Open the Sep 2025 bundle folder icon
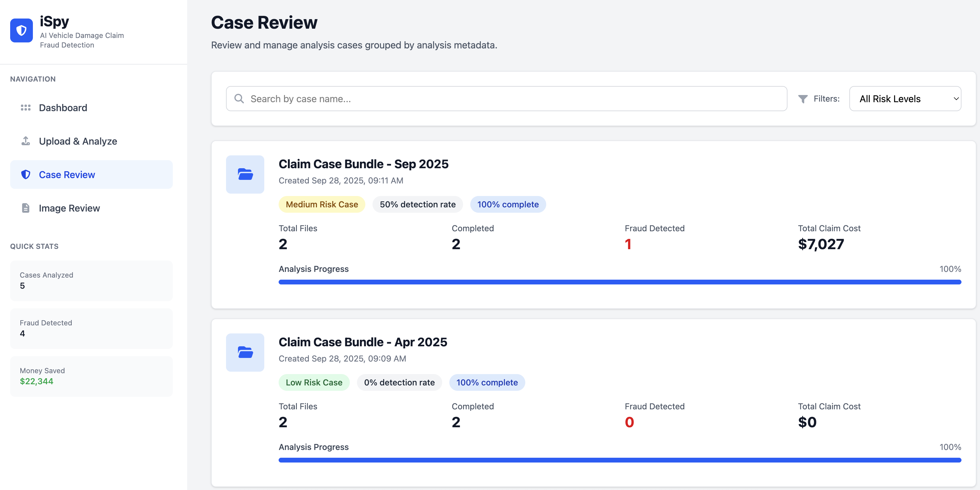 coord(245,174)
